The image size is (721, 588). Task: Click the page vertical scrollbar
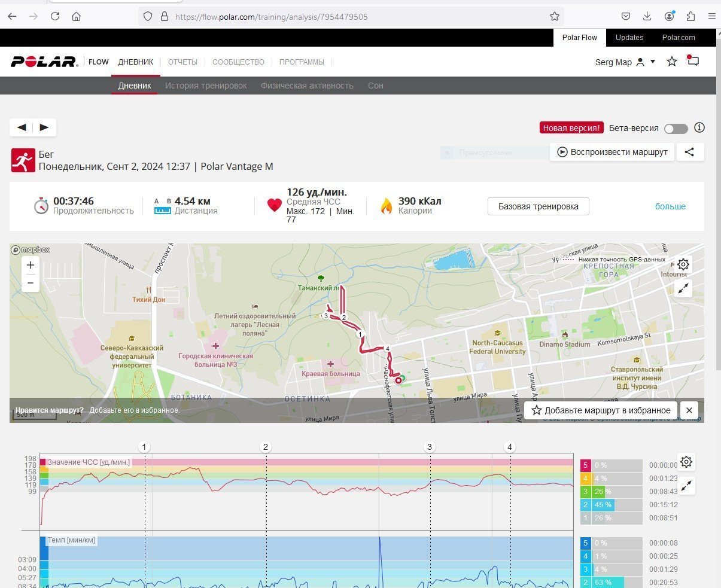click(x=718, y=203)
